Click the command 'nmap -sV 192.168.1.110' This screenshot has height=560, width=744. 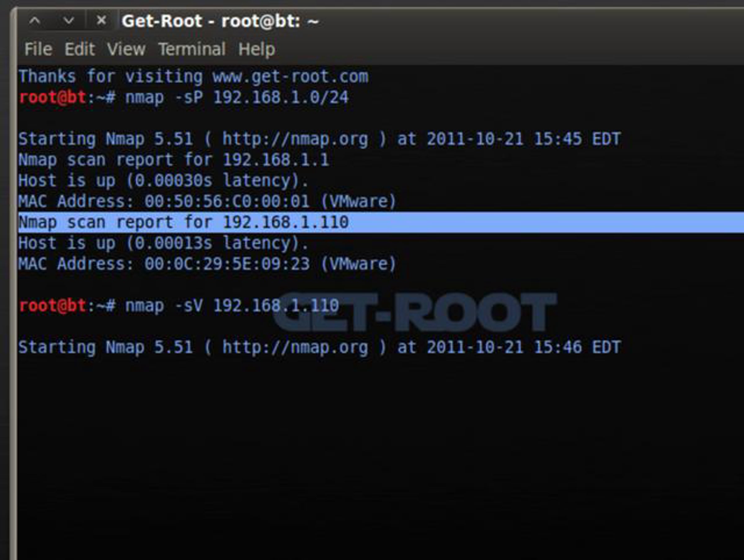232,306
